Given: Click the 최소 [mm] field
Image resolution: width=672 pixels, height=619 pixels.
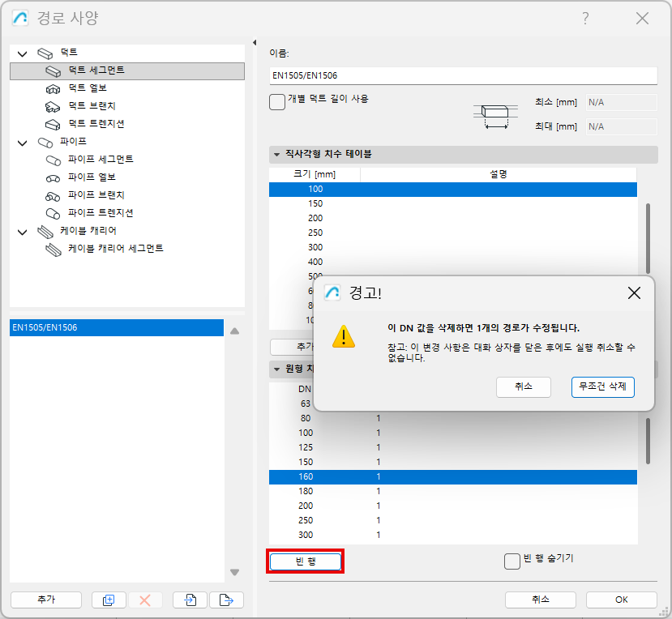Looking at the screenshot, I should click(621, 102).
